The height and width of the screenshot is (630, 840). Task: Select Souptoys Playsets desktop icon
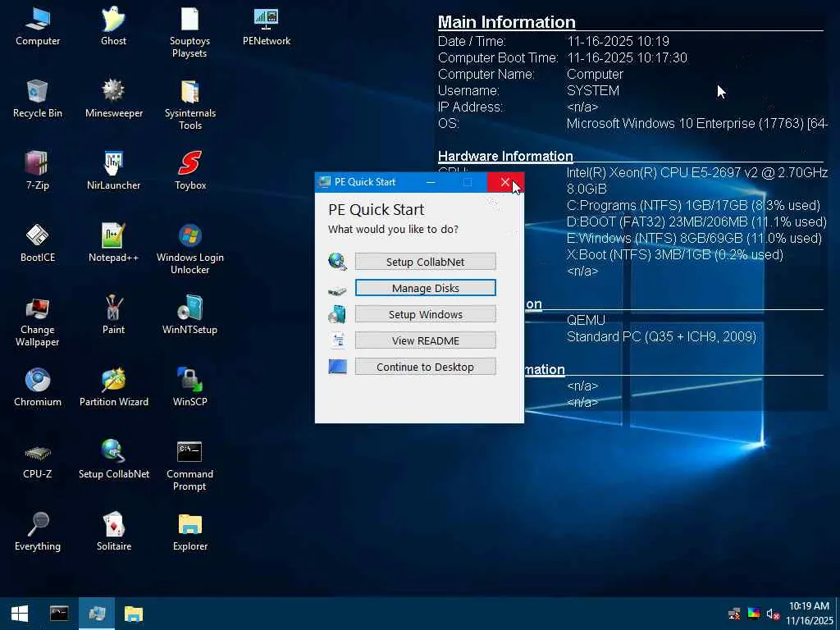tap(189, 32)
